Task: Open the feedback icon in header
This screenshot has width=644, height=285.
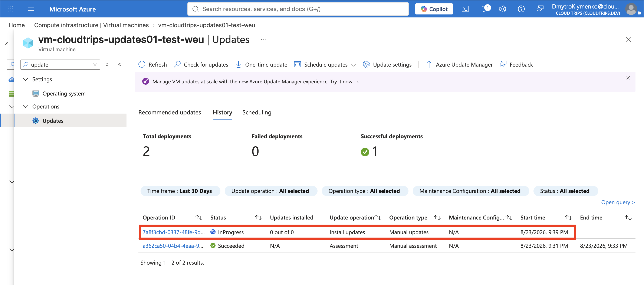Action: point(540,9)
